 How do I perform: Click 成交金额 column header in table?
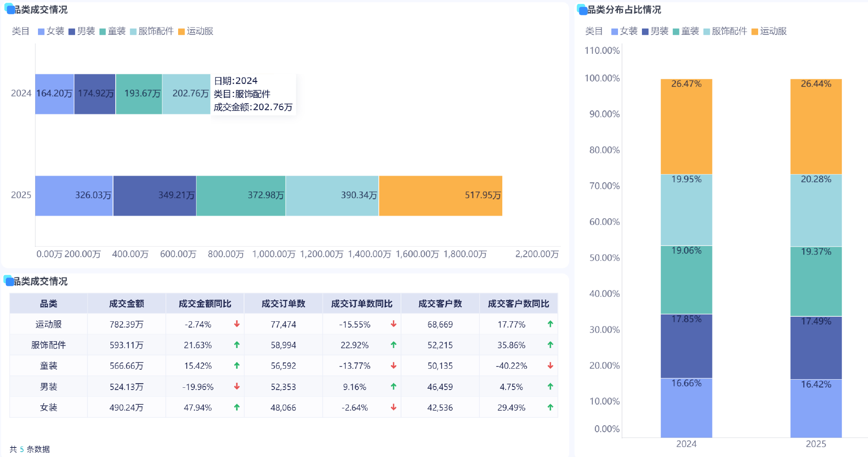click(x=127, y=303)
